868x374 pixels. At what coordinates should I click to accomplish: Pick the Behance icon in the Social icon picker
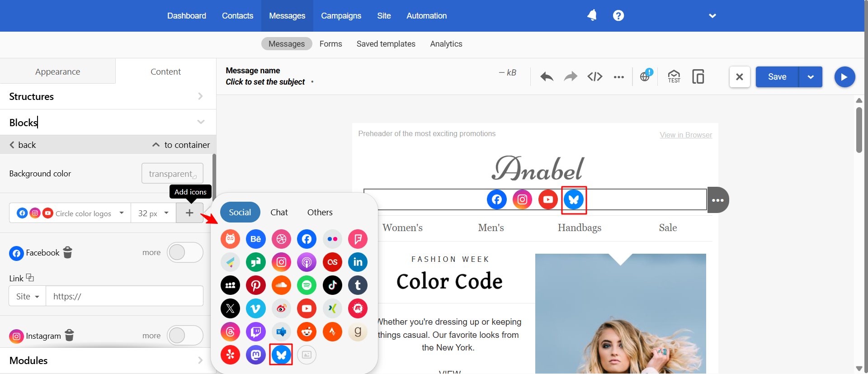[256, 239]
